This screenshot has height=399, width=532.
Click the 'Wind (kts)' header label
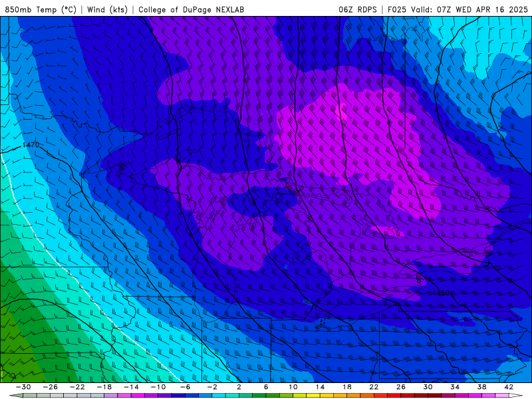pyautogui.click(x=107, y=9)
